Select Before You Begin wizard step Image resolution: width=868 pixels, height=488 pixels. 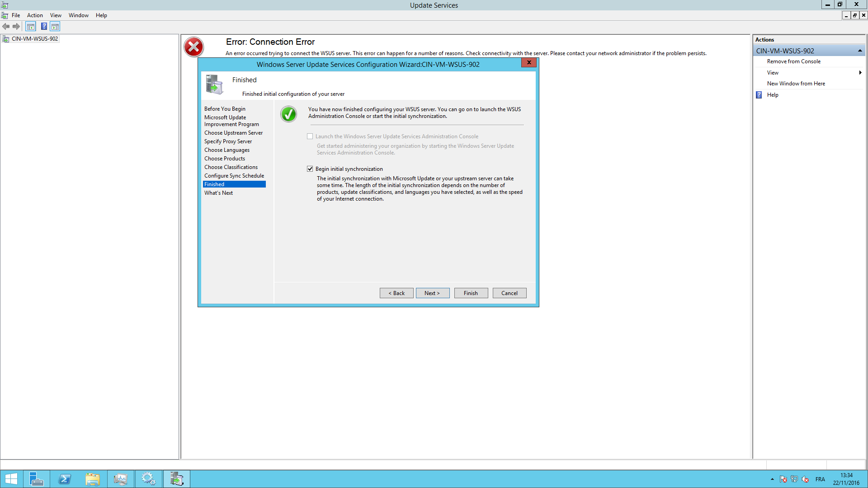pyautogui.click(x=225, y=109)
